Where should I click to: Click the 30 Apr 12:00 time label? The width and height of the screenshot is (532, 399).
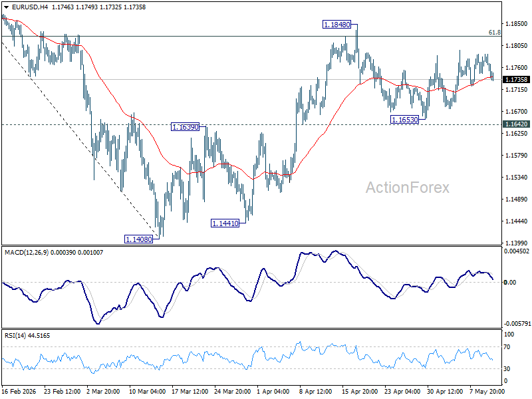click(x=445, y=391)
